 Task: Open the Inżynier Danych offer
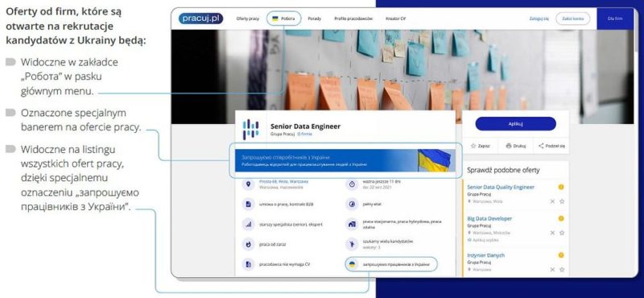(486, 255)
